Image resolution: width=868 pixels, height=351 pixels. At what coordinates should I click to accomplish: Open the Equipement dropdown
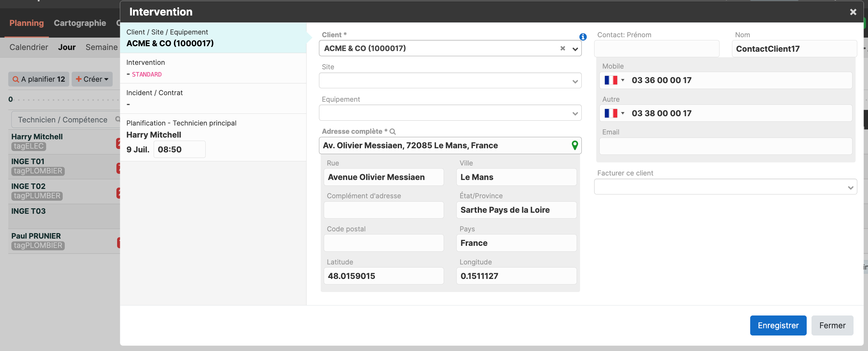coord(450,113)
